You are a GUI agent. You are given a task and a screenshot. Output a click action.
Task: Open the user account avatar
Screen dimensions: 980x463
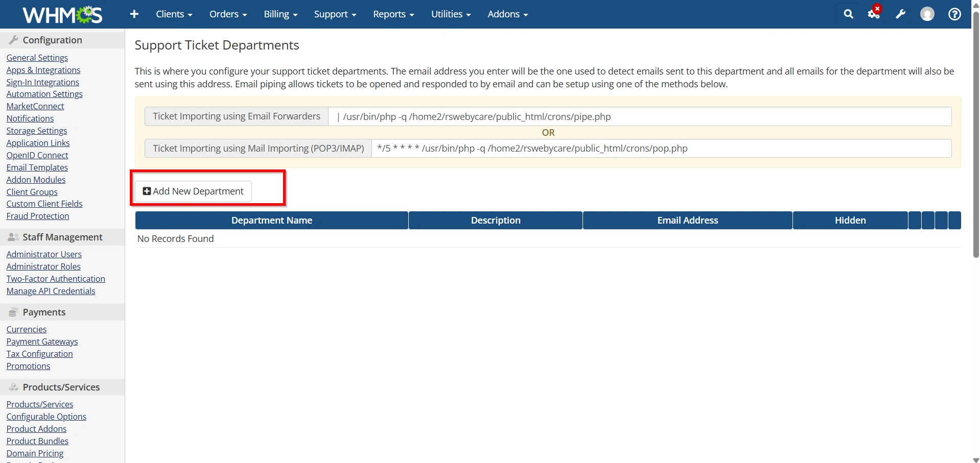click(927, 14)
